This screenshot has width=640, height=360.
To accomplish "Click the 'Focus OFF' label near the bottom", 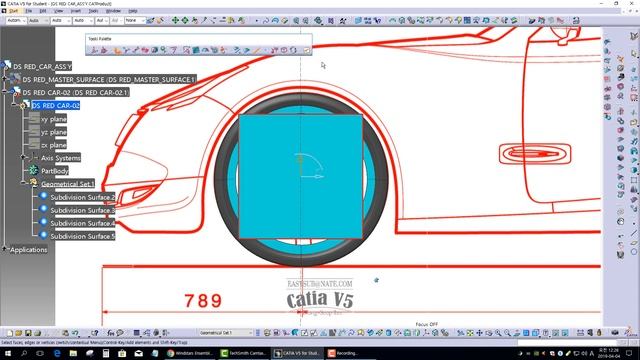I will 427,324.
